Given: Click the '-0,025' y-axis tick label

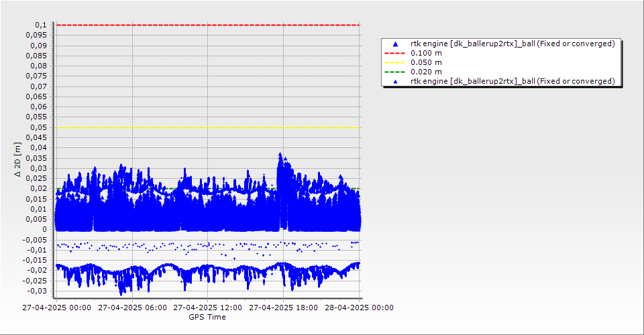Looking at the screenshot, I should point(36,281).
